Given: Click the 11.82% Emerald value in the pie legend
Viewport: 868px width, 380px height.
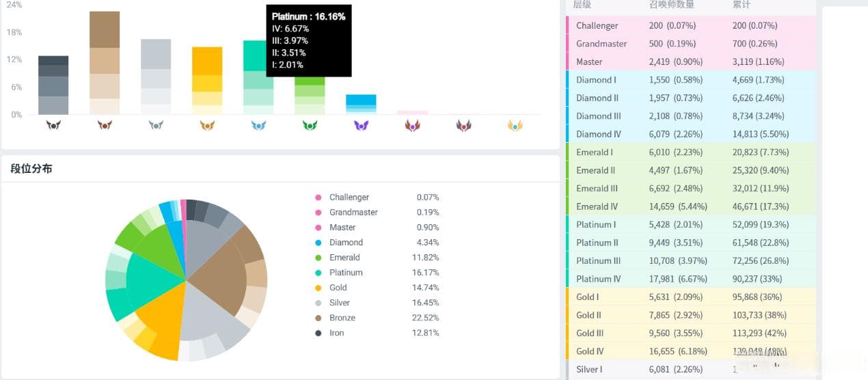Looking at the screenshot, I should [427, 258].
